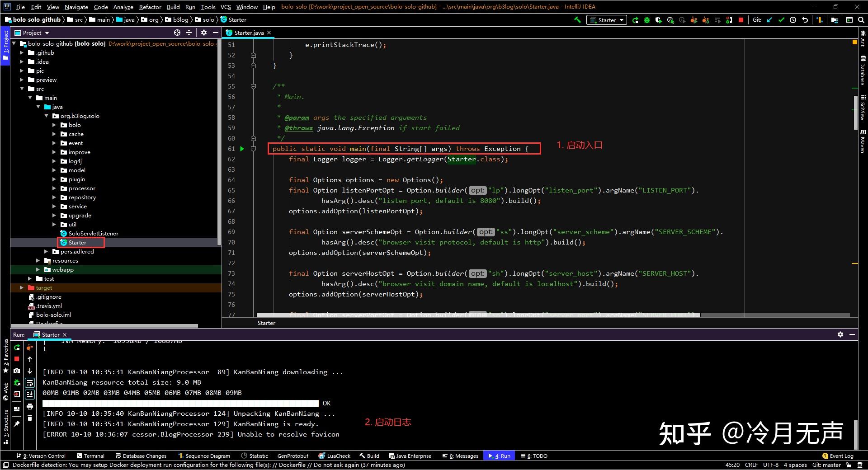Click the green Debug bug icon in toolbar
Screen dimensions: 868x470
tap(647, 20)
